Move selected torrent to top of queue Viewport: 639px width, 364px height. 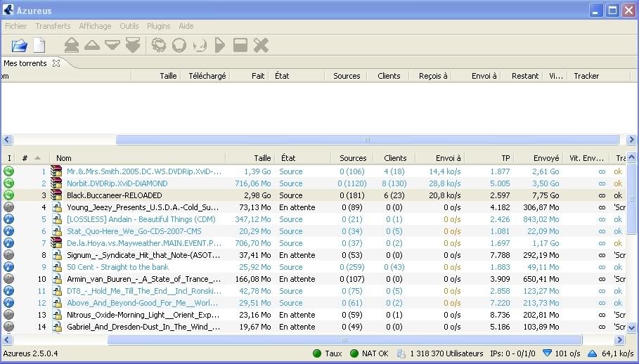tap(71, 45)
